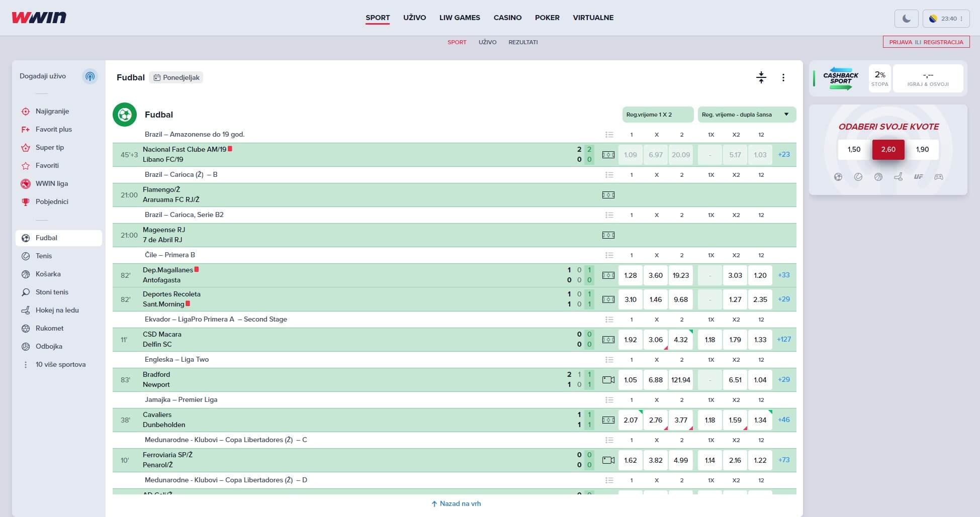Click Bradford team name

click(x=156, y=375)
